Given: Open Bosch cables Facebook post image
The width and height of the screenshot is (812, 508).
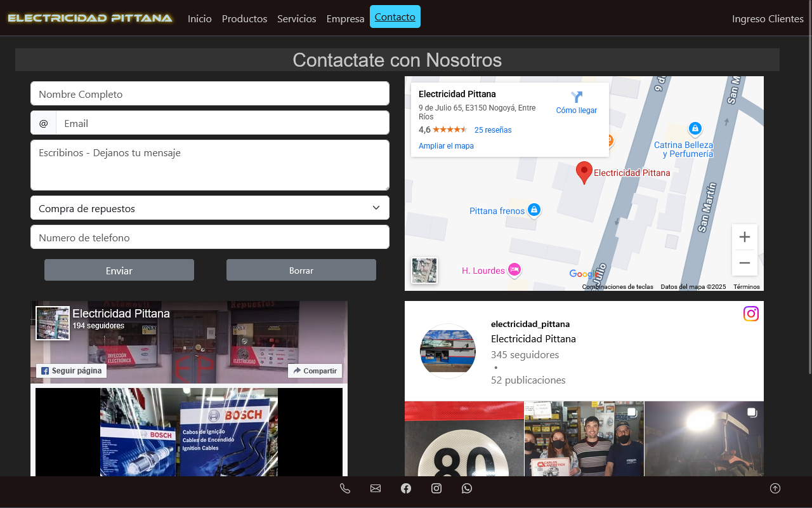Looking at the screenshot, I should click(189, 432).
